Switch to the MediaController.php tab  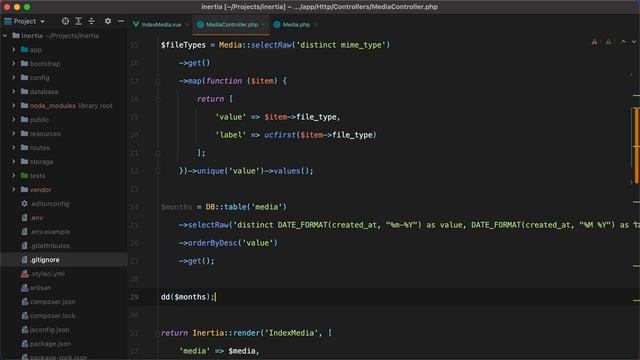pos(232,24)
